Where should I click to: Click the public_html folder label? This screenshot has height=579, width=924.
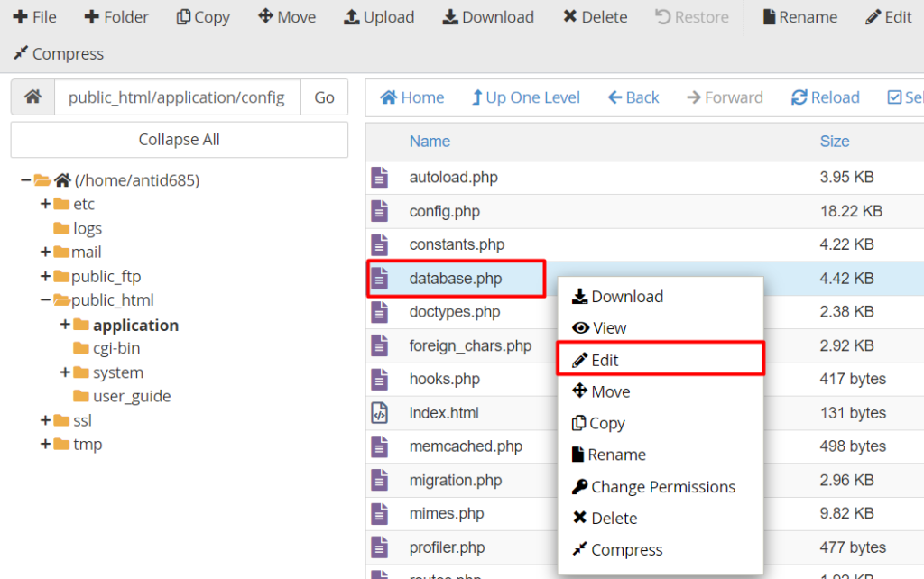pos(113,299)
